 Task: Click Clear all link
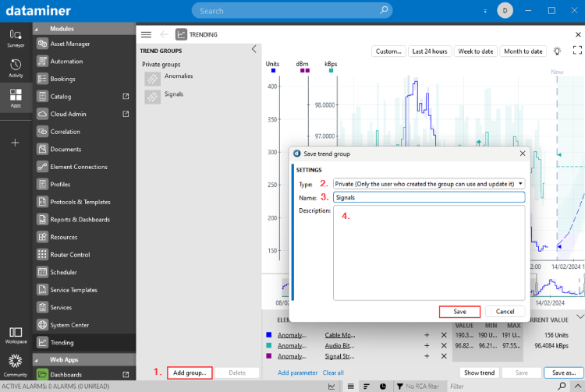pyautogui.click(x=333, y=373)
